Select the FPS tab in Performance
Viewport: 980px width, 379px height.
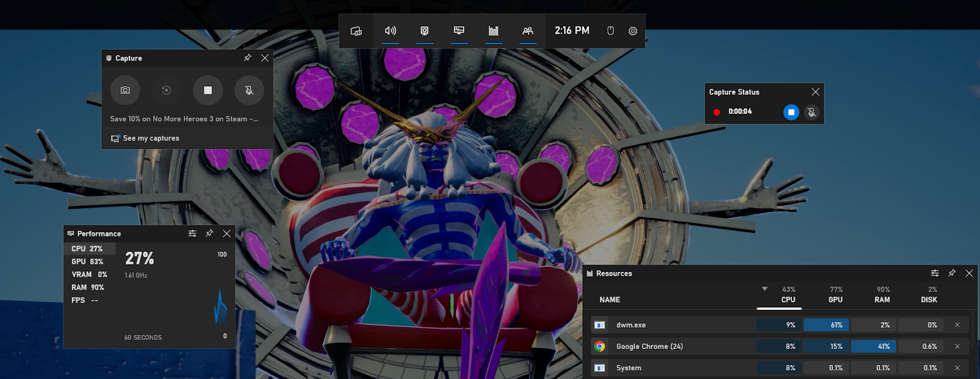[89, 300]
